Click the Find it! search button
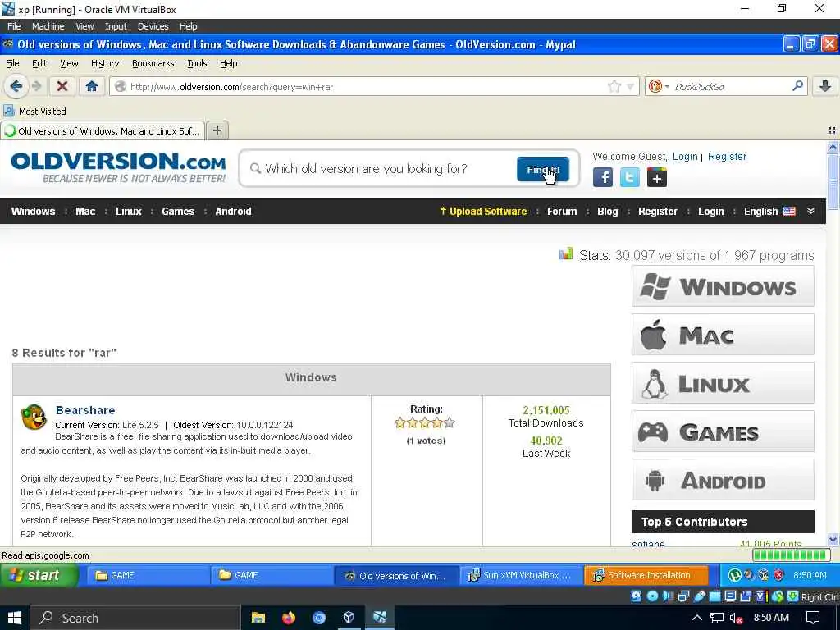Viewport: 840px width, 630px height. [543, 169]
